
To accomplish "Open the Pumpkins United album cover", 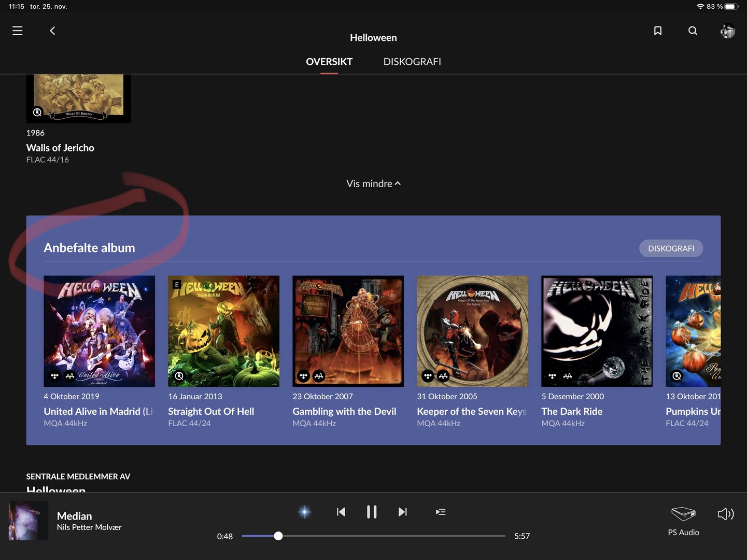I will 693,331.
